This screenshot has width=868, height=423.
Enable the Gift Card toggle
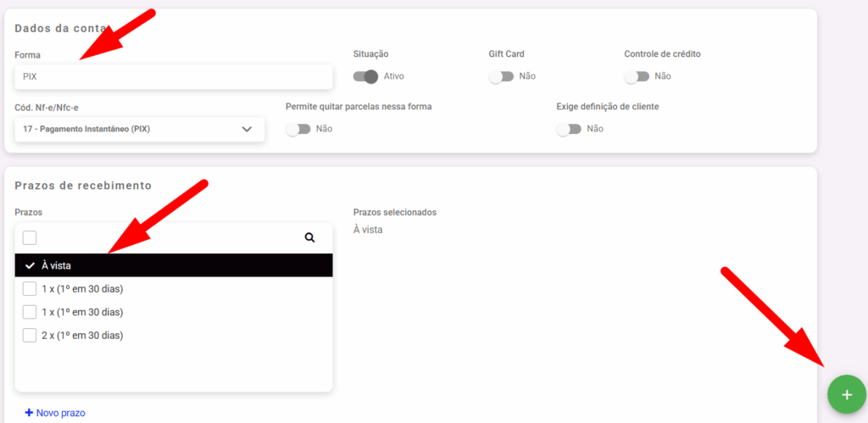[x=501, y=76]
